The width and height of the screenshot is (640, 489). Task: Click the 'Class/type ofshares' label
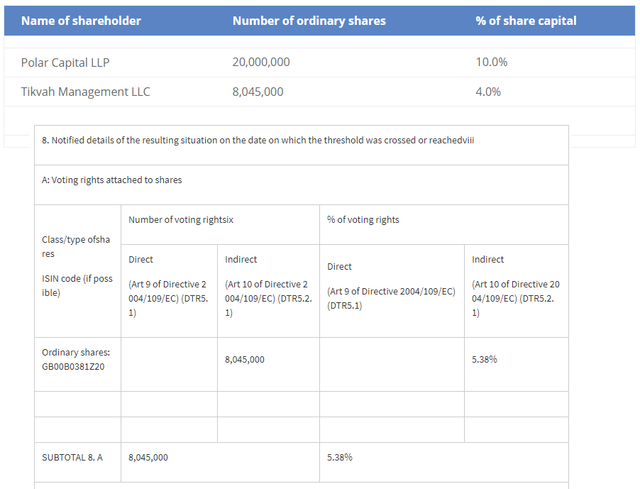click(76, 247)
